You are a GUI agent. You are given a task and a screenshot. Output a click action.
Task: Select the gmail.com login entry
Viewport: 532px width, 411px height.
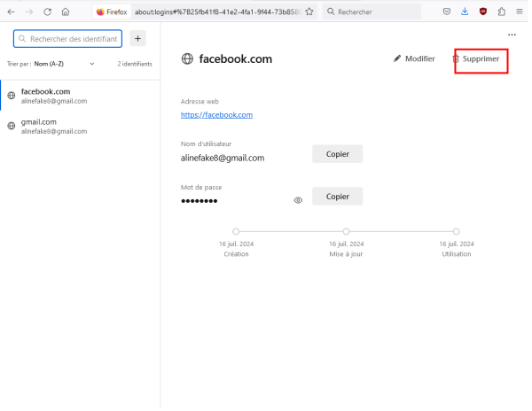pyautogui.click(x=81, y=126)
